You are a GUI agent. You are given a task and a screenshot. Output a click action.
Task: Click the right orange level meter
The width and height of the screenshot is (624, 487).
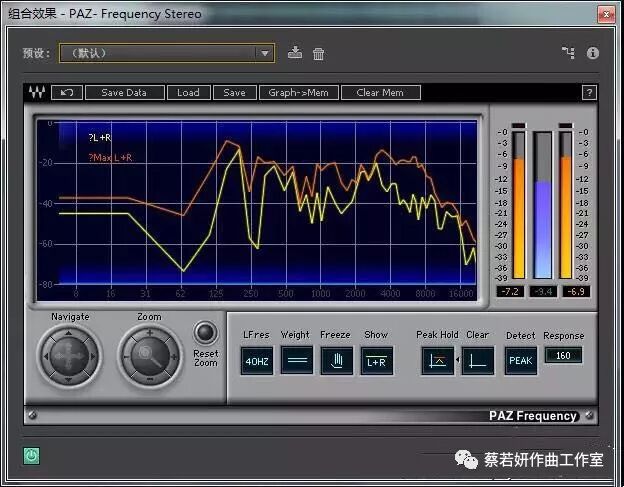(566, 205)
